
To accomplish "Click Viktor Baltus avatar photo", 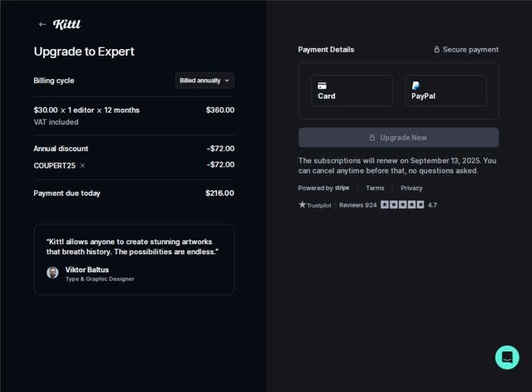I will pyautogui.click(x=52, y=272).
